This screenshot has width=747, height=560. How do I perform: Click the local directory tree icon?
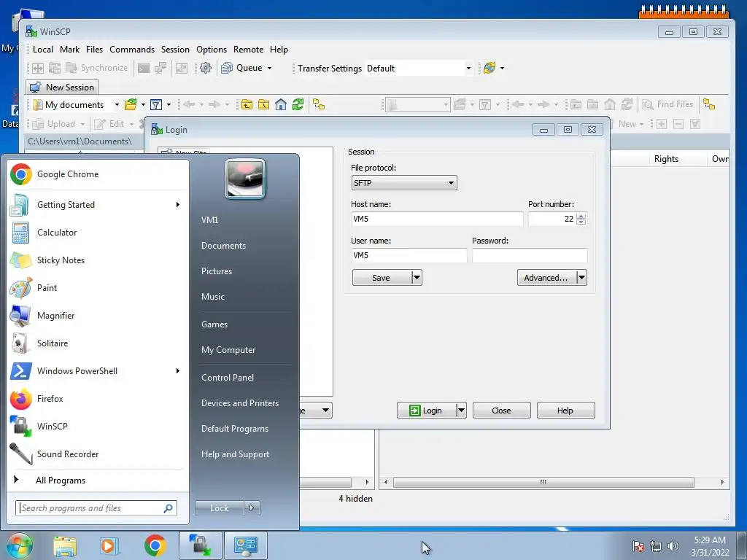tap(319, 105)
